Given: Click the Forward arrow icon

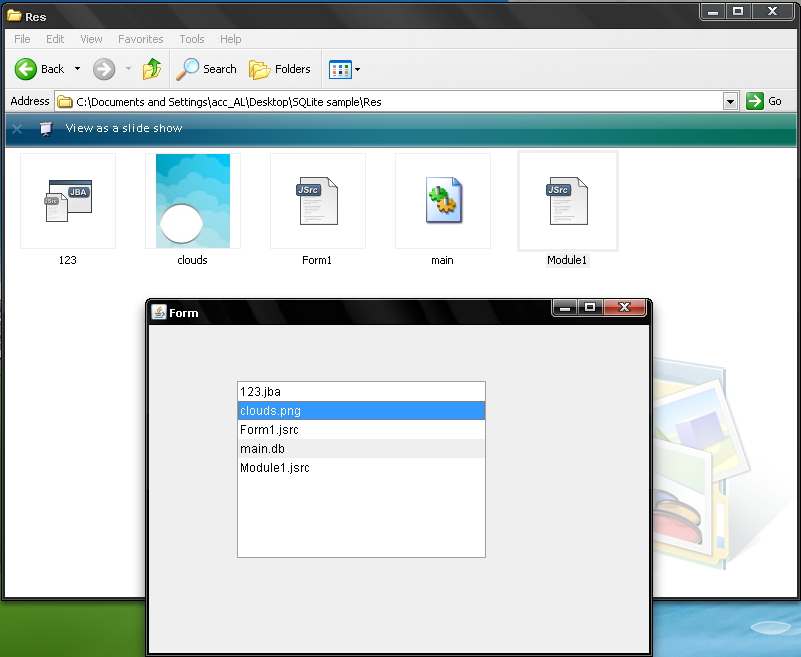Looking at the screenshot, I should pos(104,69).
